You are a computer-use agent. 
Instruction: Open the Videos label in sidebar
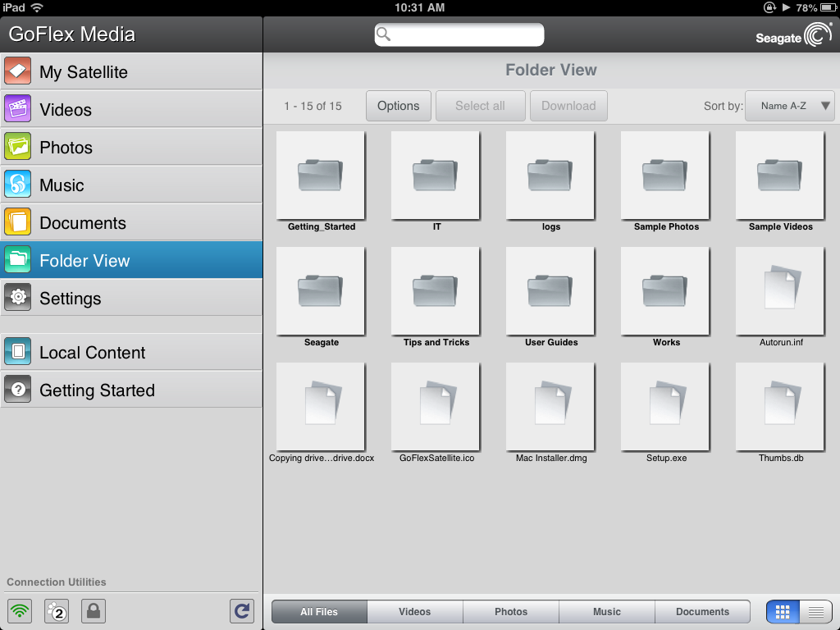66,109
